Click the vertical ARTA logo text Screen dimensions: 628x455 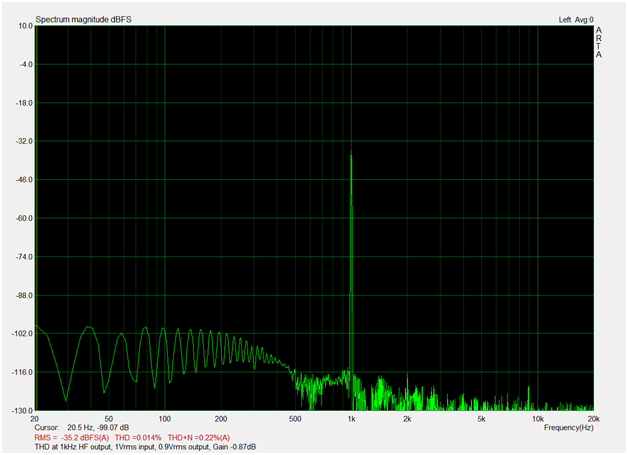coord(599,42)
